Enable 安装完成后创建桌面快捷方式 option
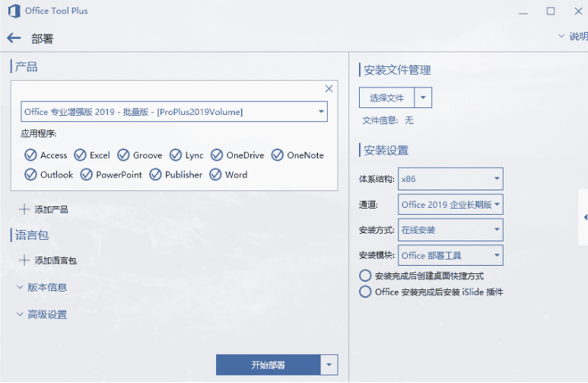588x383 pixels. coord(365,276)
